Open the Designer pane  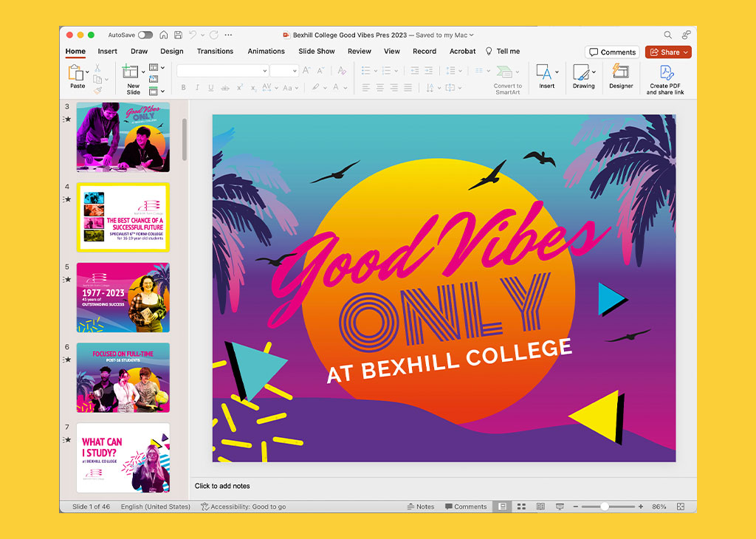(x=621, y=77)
